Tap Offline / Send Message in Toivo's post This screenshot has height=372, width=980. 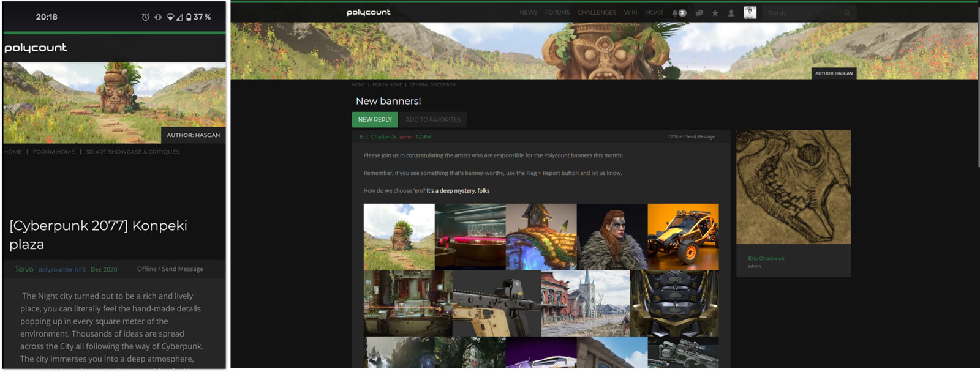[x=170, y=269]
